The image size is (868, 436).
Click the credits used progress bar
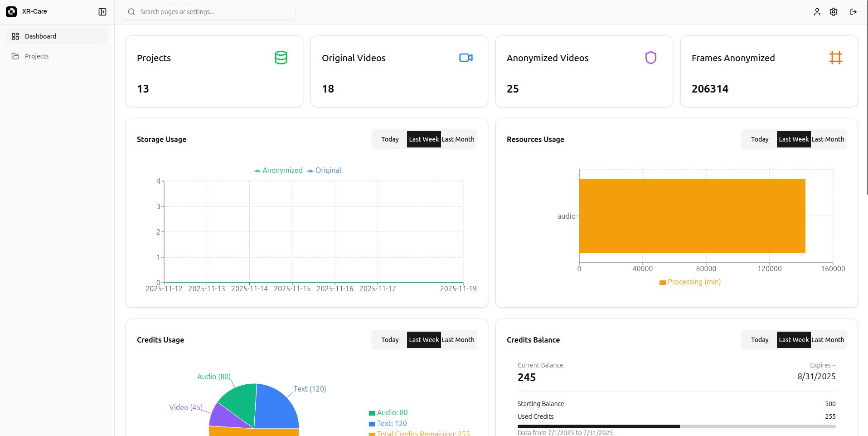click(x=676, y=426)
